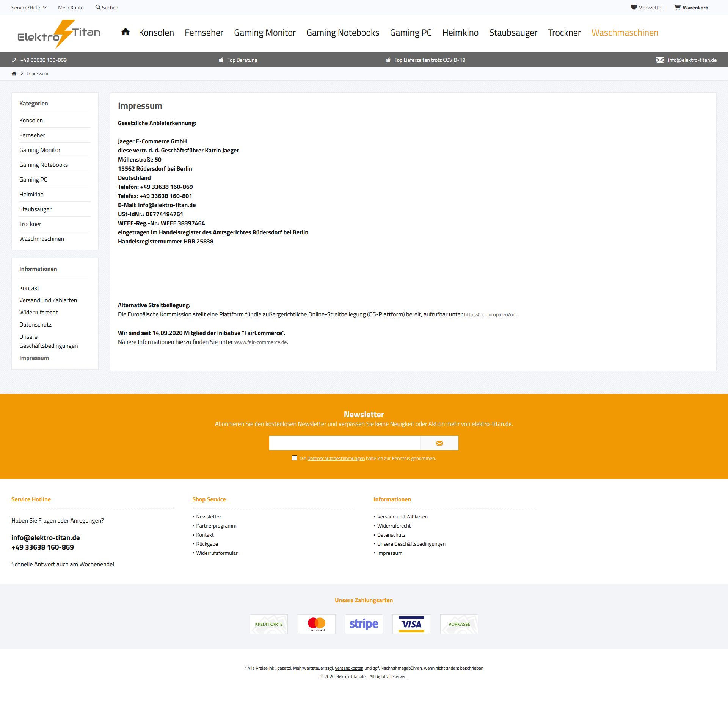
Task: Open Gaming Monitor in Kategorien sidebar
Action: 40,150
